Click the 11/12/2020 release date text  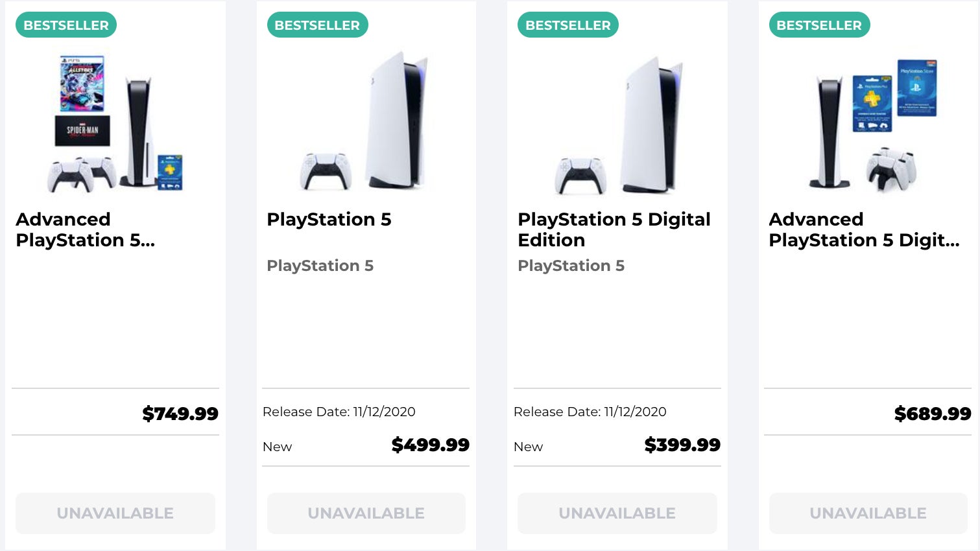coord(339,412)
